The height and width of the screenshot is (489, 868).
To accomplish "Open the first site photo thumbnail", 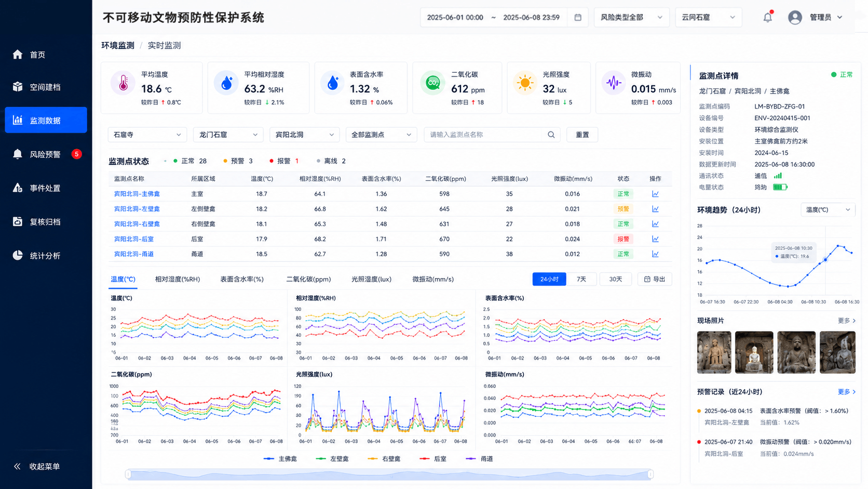I will coord(714,352).
